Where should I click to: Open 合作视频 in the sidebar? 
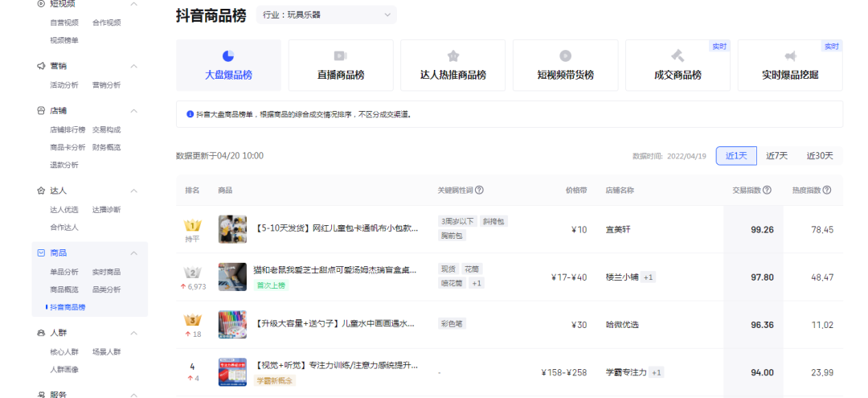coord(106,23)
